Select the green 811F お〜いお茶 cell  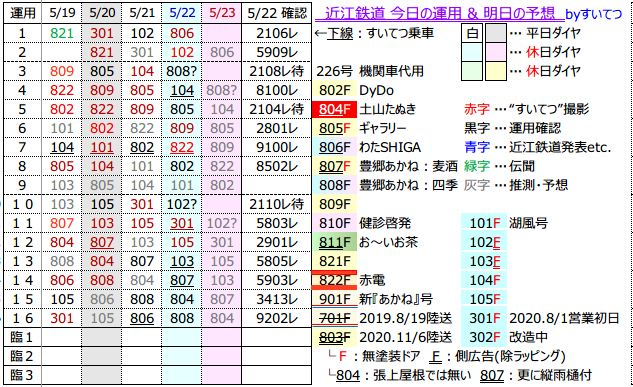[x=334, y=242]
